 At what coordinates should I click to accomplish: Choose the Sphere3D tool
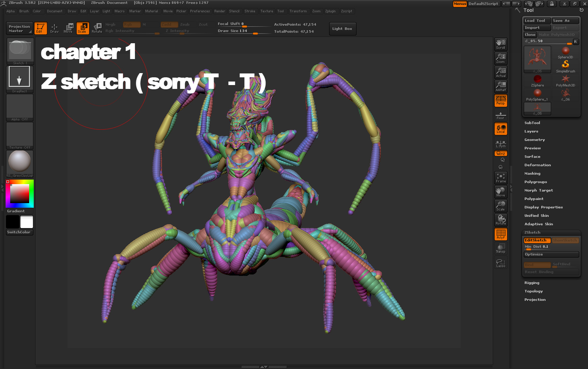[565, 52]
